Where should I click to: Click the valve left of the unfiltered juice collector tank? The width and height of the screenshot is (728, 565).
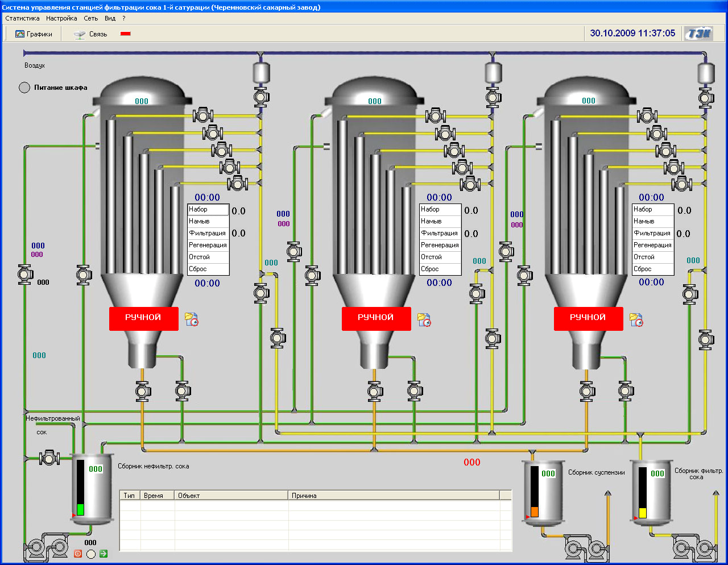pos(49,458)
